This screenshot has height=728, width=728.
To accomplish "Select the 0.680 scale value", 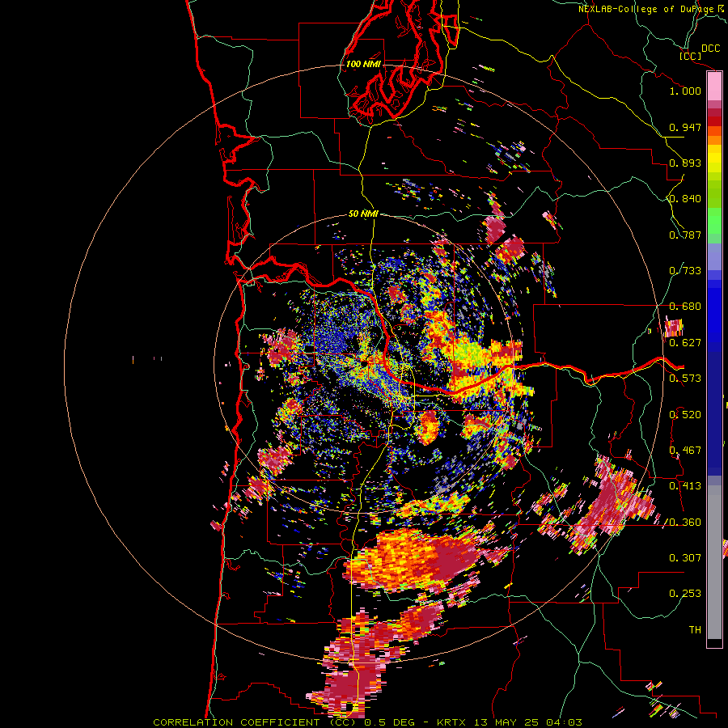I will pos(685,307).
